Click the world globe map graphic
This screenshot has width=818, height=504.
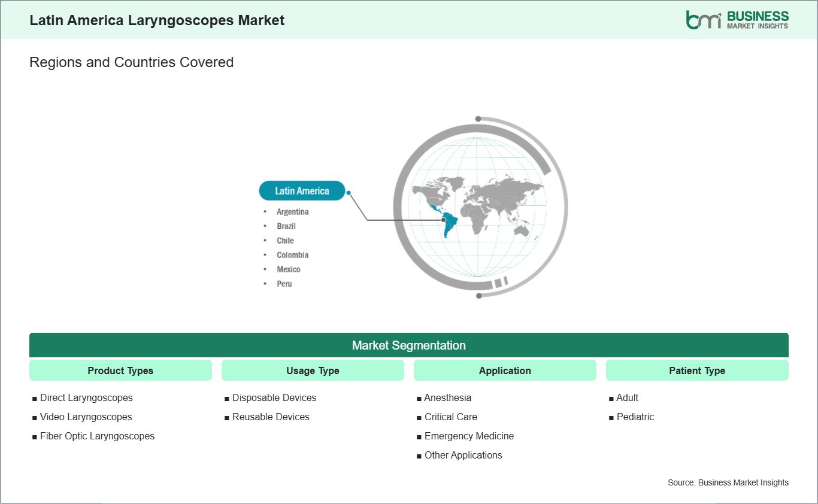pos(479,207)
